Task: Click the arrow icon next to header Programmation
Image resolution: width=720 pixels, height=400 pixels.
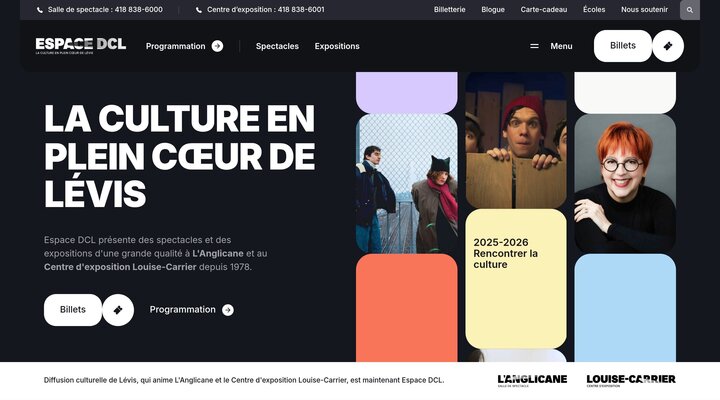Action: tap(217, 46)
